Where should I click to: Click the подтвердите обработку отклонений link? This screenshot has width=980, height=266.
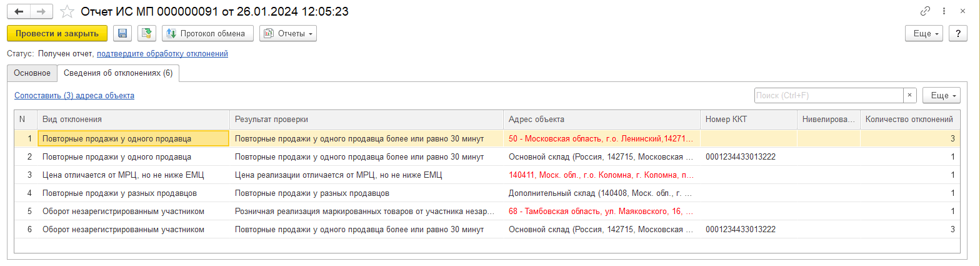coord(162,54)
